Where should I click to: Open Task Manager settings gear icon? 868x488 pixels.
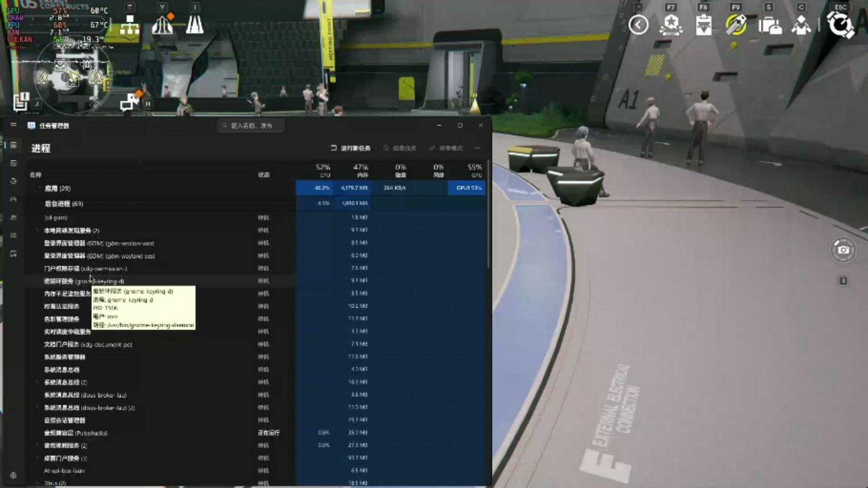pos(14,475)
